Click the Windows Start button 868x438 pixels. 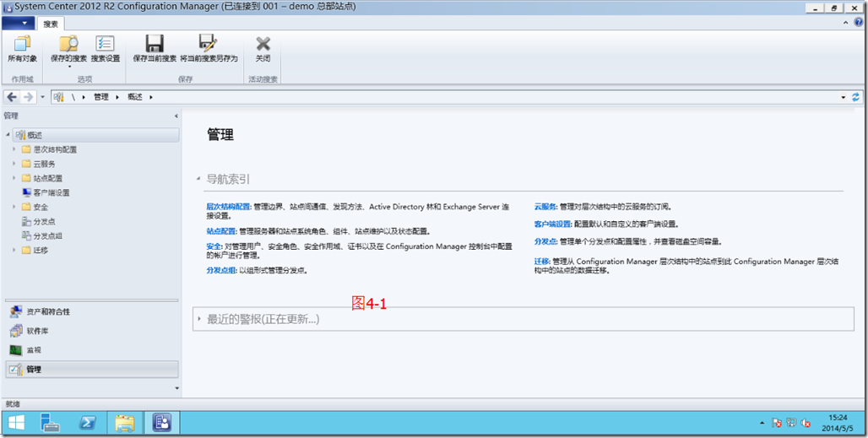pyautogui.click(x=16, y=423)
